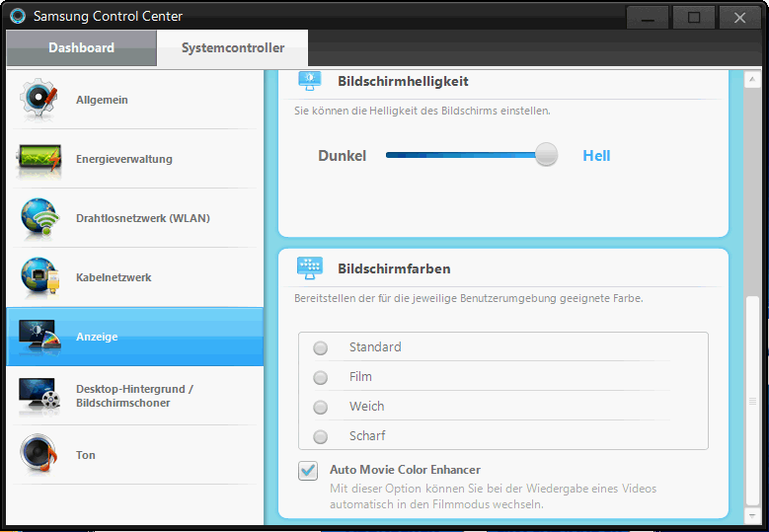Click the Anzeige monitor icon
Image resolution: width=769 pixels, height=532 pixels.
39,336
